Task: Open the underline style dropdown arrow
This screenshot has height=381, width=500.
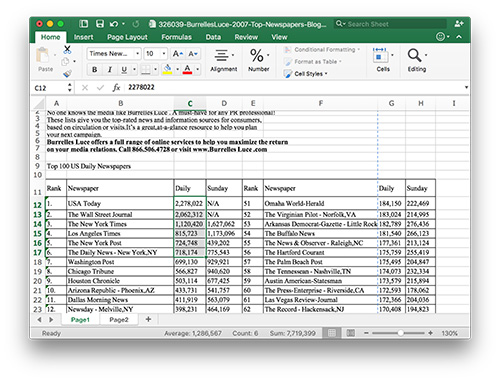Action: click(134, 69)
